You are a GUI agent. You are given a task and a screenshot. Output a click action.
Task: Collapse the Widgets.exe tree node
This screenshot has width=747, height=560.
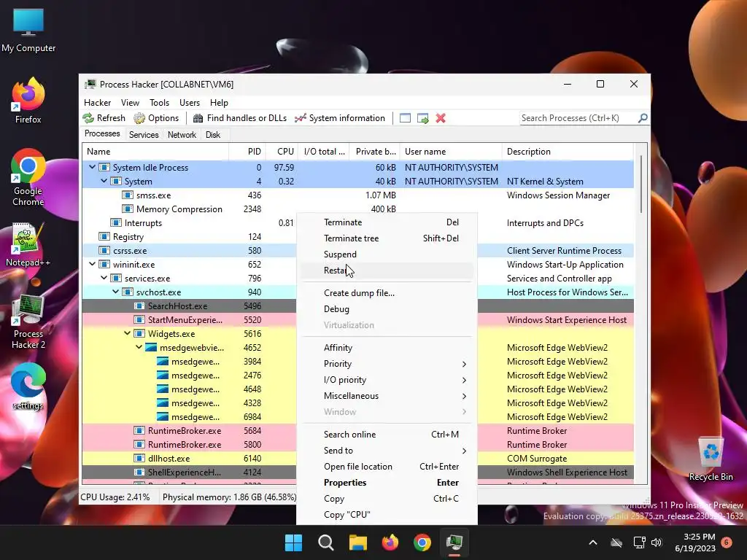tap(127, 333)
